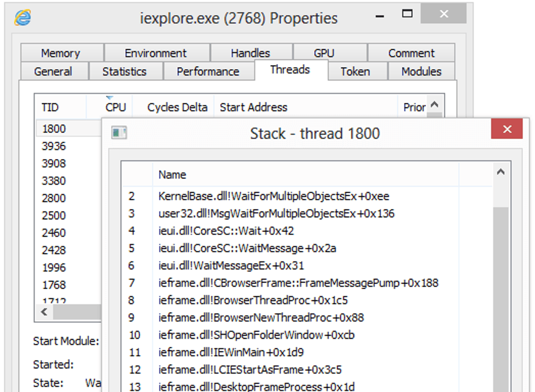The image size is (535, 392).
Task: Minimize the iexplore.exe Properties window
Action: pyautogui.click(x=380, y=16)
